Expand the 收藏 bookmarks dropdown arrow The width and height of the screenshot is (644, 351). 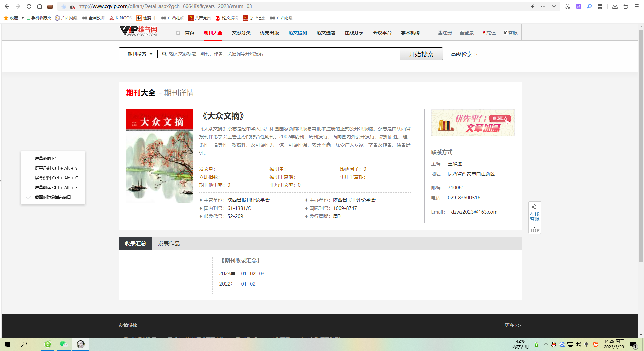click(22, 18)
